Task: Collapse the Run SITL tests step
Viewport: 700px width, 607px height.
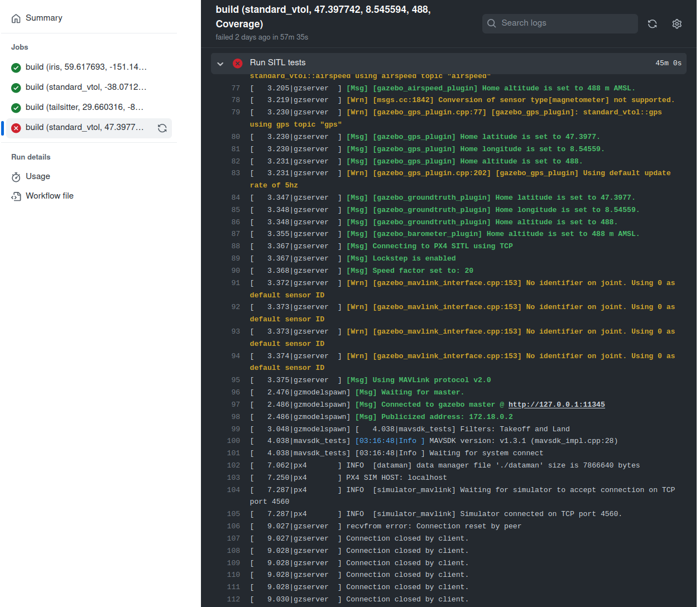Action: point(220,64)
